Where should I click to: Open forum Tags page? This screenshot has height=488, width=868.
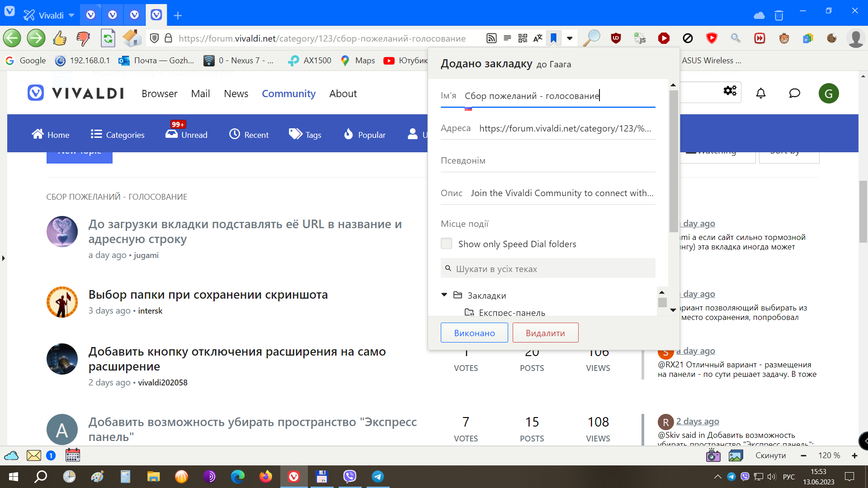[x=305, y=135]
